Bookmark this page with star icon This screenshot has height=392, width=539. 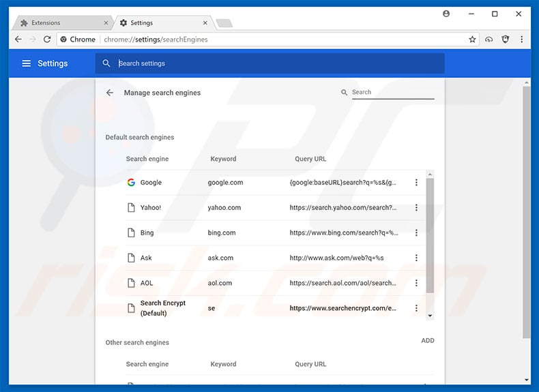(x=472, y=40)
